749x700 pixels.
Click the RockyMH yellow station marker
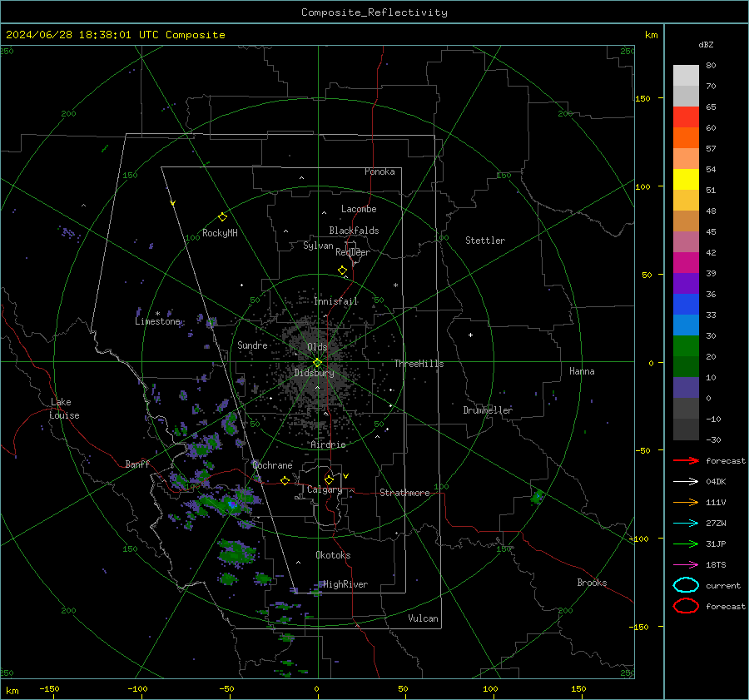[x=222, y=217]
